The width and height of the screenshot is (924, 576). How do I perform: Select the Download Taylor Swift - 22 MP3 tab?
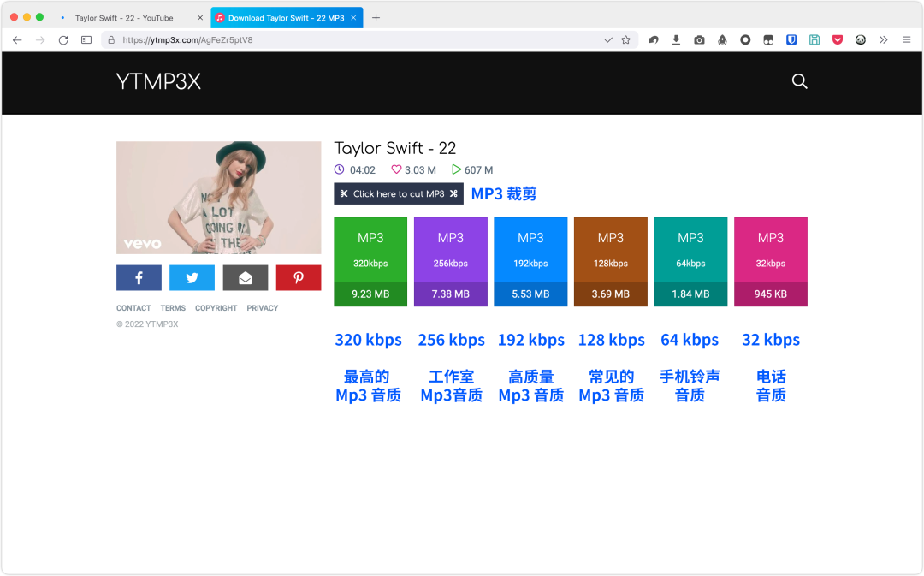tap(287, 18)
